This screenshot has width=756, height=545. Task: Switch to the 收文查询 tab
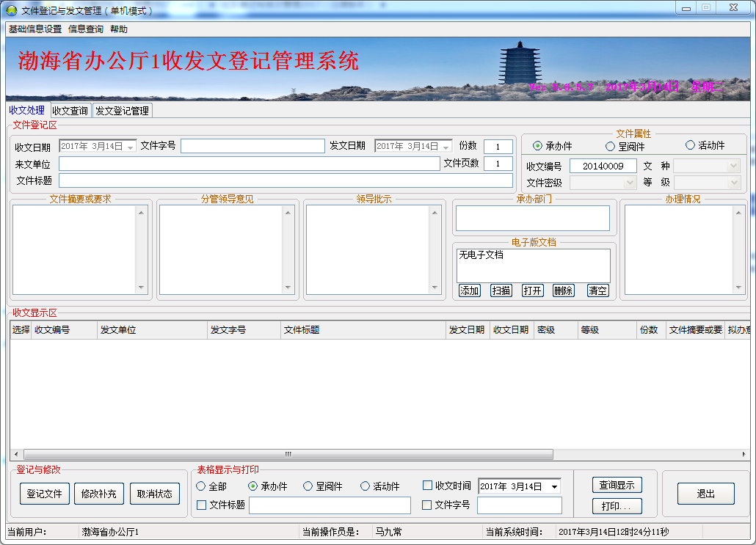pos(70,111)
